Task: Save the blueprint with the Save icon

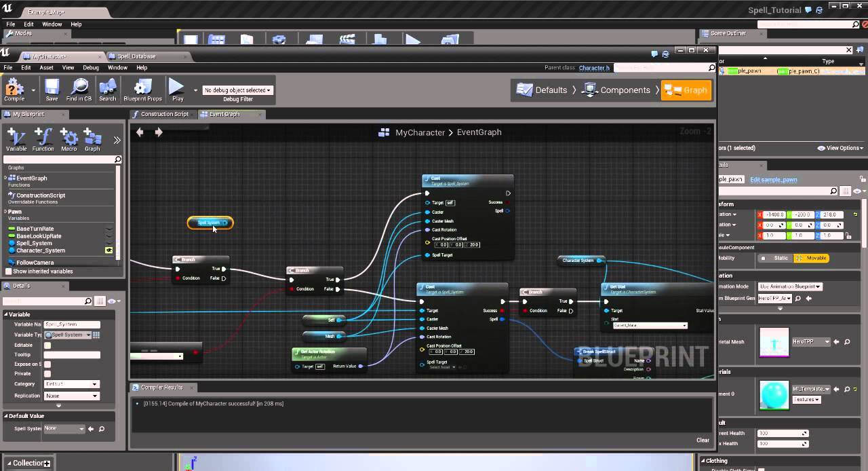Action: (52, 90)
